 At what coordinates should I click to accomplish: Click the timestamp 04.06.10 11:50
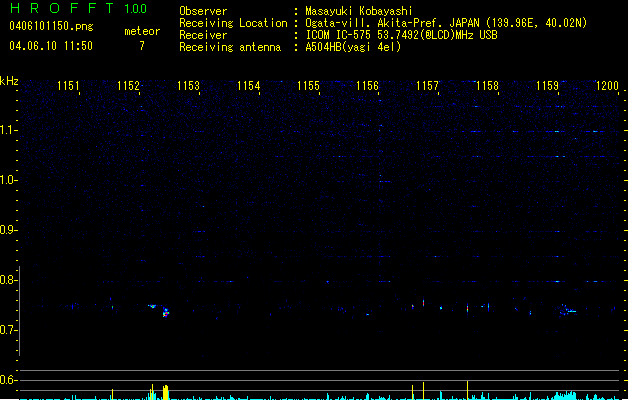pos(51,46)
